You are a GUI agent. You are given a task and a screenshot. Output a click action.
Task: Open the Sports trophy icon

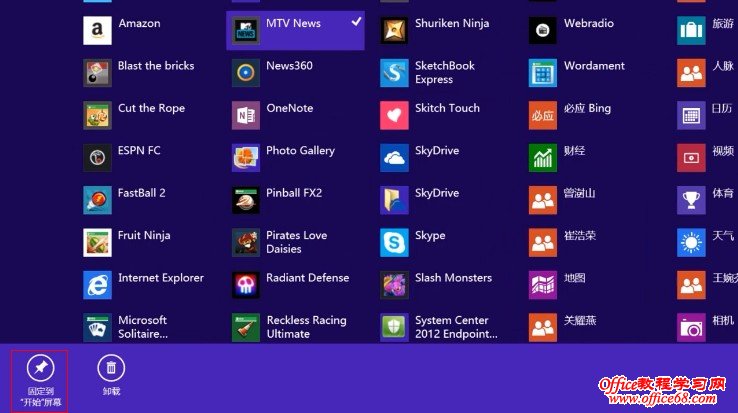(691, 200)
